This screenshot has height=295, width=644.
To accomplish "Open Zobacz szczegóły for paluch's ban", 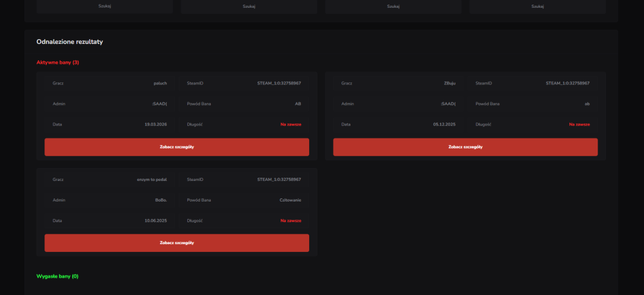I will [x=176, y=147].
